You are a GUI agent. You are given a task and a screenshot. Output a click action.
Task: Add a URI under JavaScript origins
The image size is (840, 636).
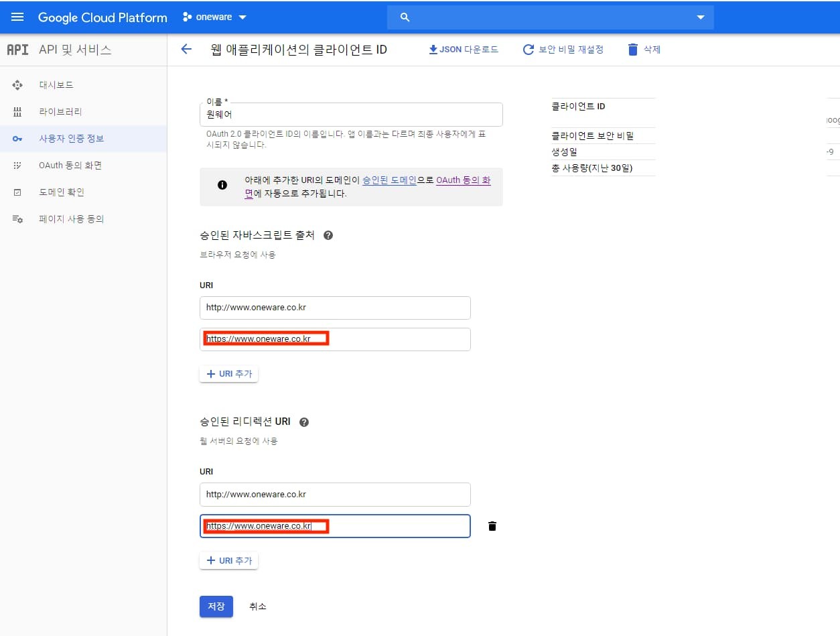click(229, 374)
